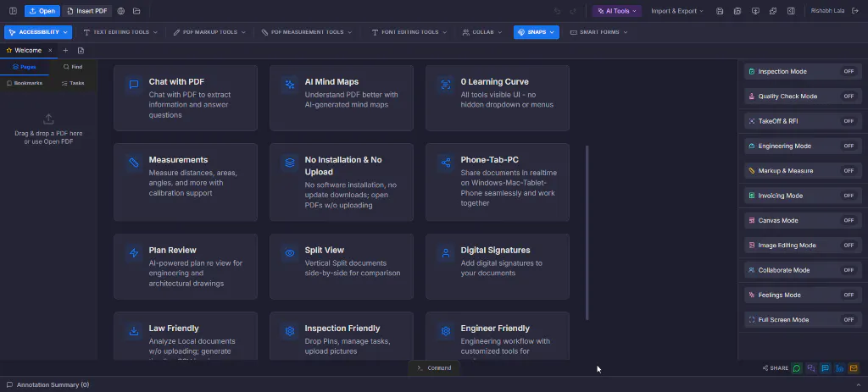Close the Welcome tab
Screen dimensions: 868x392
[50, 50]
